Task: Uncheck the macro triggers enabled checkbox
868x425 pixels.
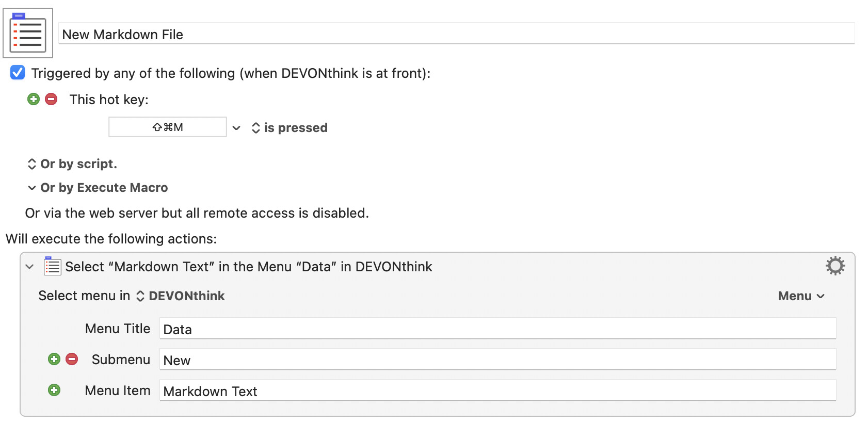Action: (x=18, y=73)
